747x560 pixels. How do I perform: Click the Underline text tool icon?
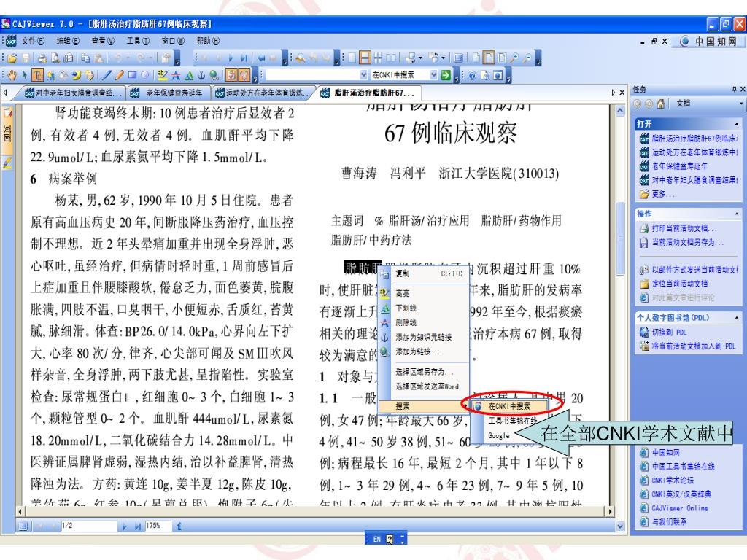point(189,75)
